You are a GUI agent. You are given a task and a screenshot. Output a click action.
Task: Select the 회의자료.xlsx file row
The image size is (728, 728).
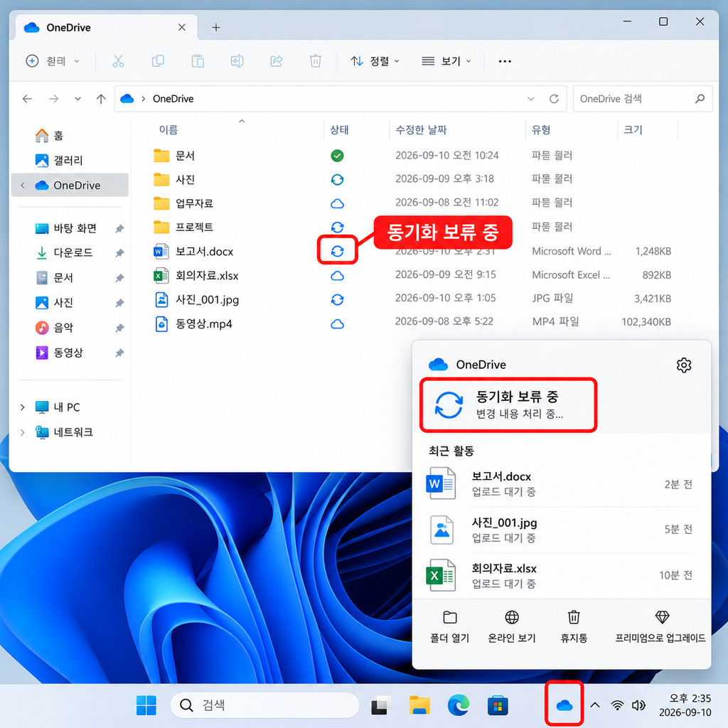coord(413,275)
